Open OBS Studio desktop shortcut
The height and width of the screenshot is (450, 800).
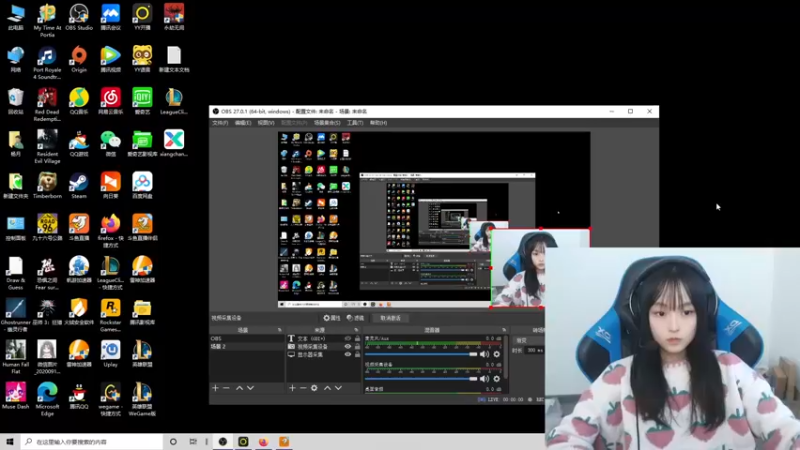[x=79, y=17]
